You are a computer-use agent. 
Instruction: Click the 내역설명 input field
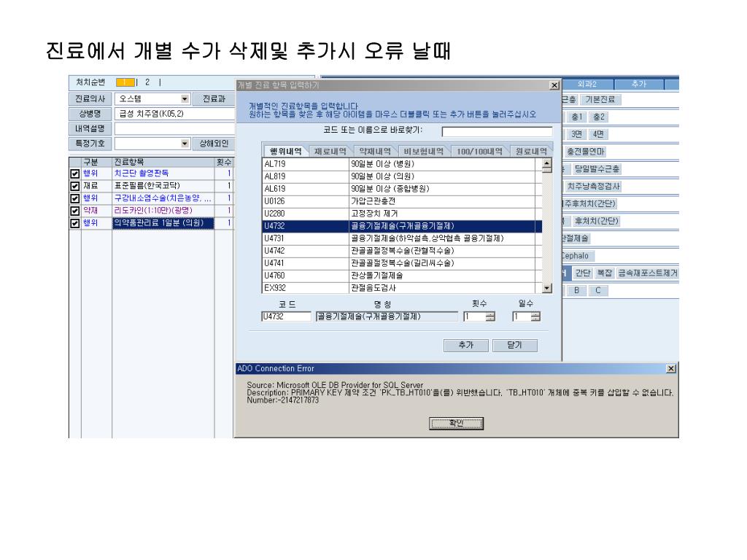click(x=174, y=128)
